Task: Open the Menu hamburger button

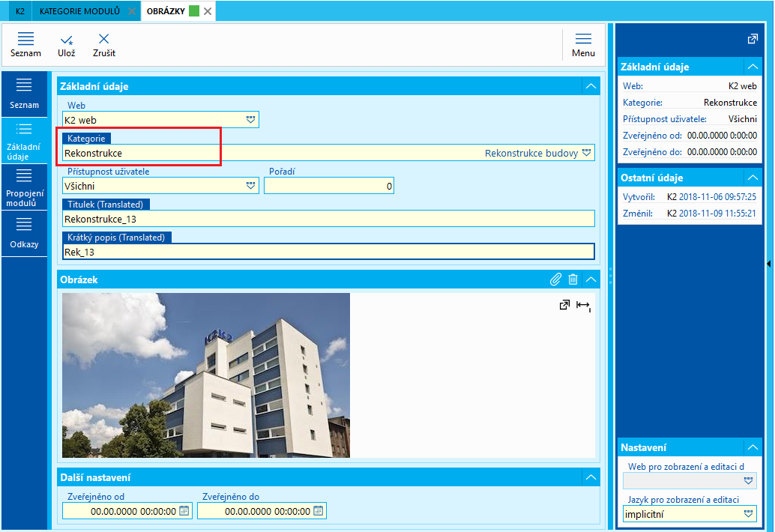Action: click(x=583, y=45)
